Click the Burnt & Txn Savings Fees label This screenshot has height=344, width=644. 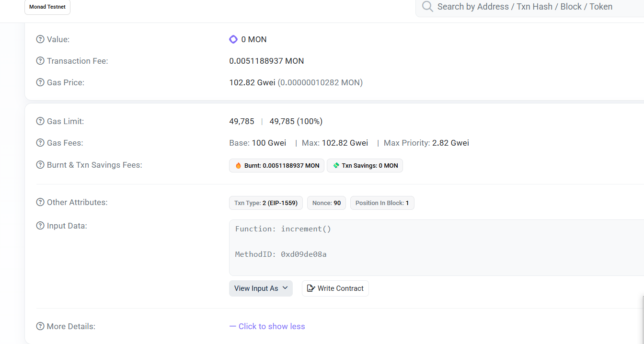click(x=94, y=165)
